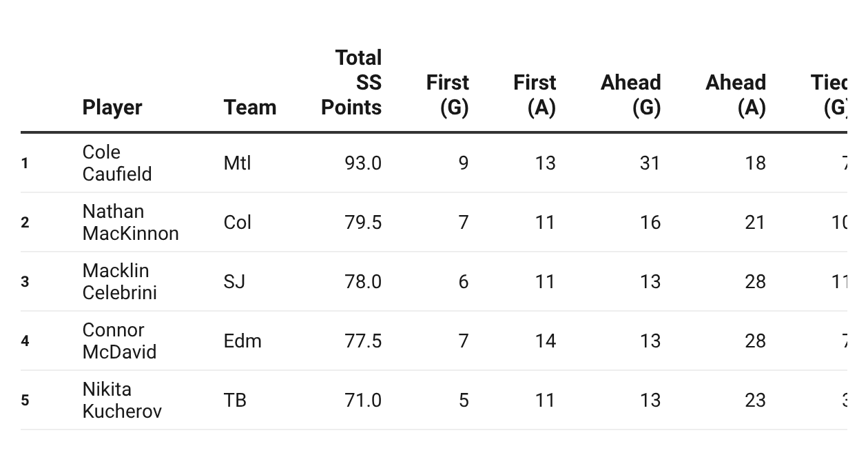Select the SJ team cell

[235, 282]
